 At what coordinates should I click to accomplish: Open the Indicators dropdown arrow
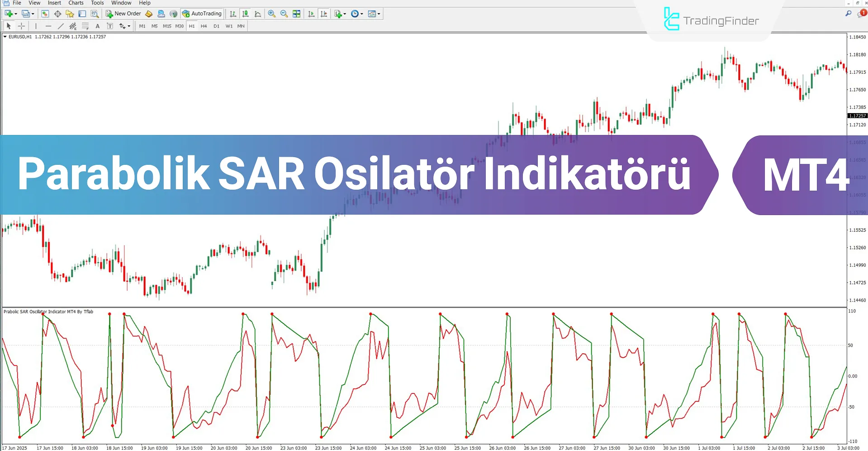pyautogui.click(x=344, y=14)
